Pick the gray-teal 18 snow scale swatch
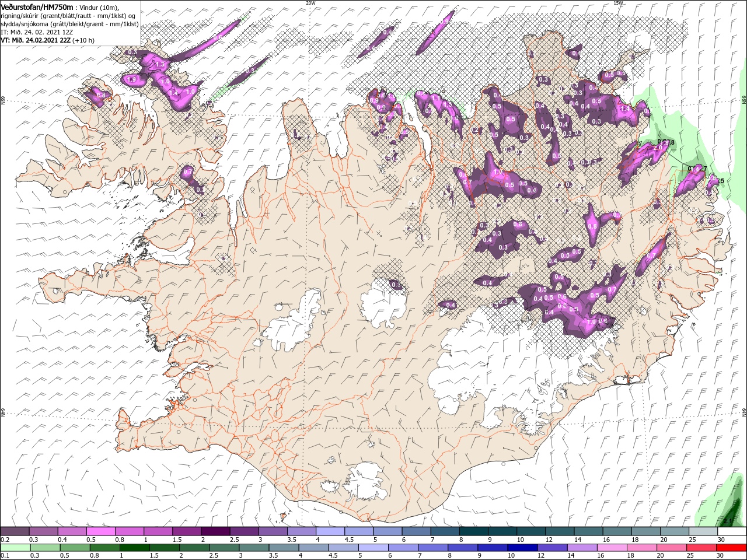 (645, 531)
